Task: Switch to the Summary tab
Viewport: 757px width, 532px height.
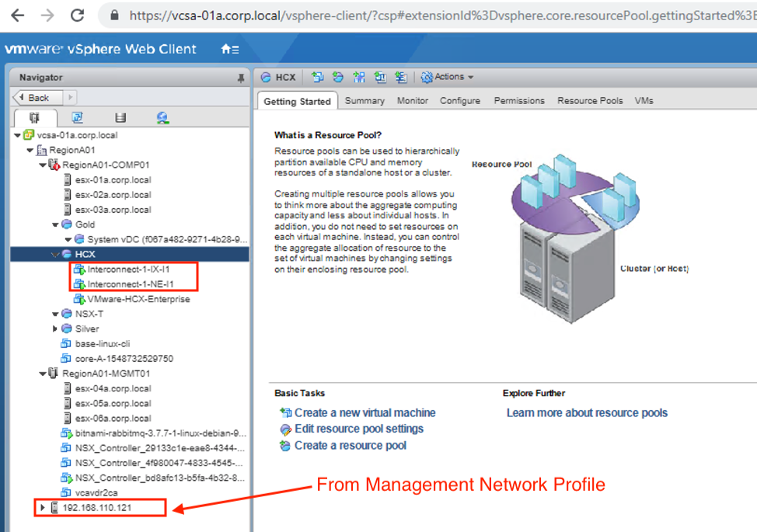Action: tap(365, 101)
